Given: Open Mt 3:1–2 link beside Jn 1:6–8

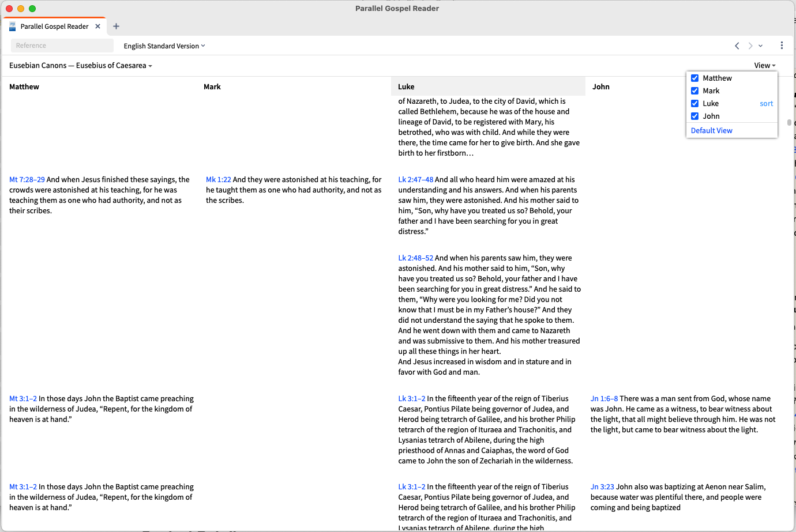Looking at the screenshot, I should coord(23,399).
